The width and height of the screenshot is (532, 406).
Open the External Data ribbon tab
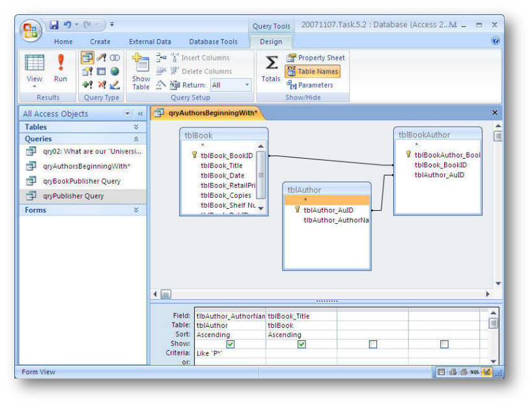click(x=150, y=42)
